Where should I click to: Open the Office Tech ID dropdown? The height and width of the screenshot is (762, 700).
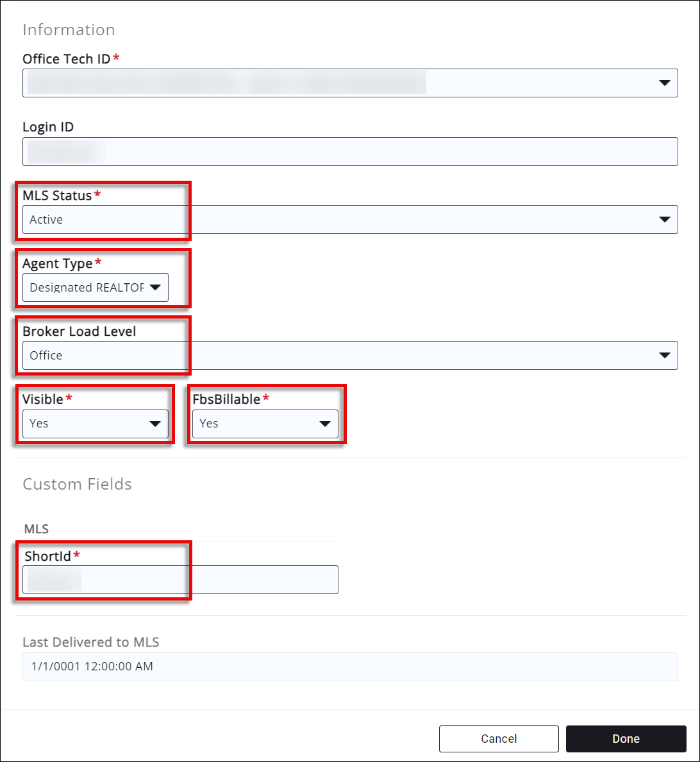tap(349, 83)
